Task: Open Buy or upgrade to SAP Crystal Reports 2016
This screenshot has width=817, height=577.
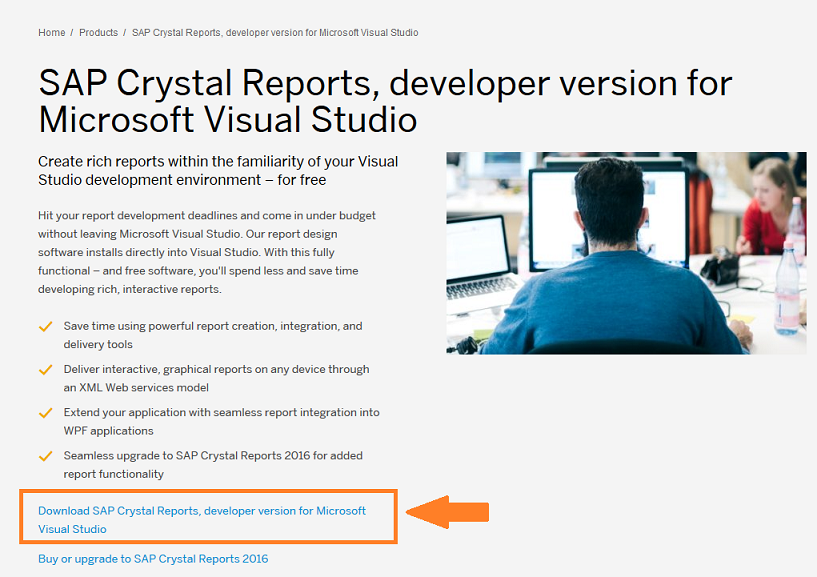Action: (x=153, y=559)
